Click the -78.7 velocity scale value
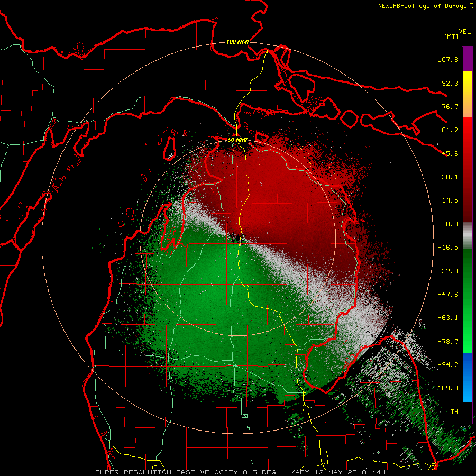The width and height of the screenshot is (476, 476). point(448,342)
